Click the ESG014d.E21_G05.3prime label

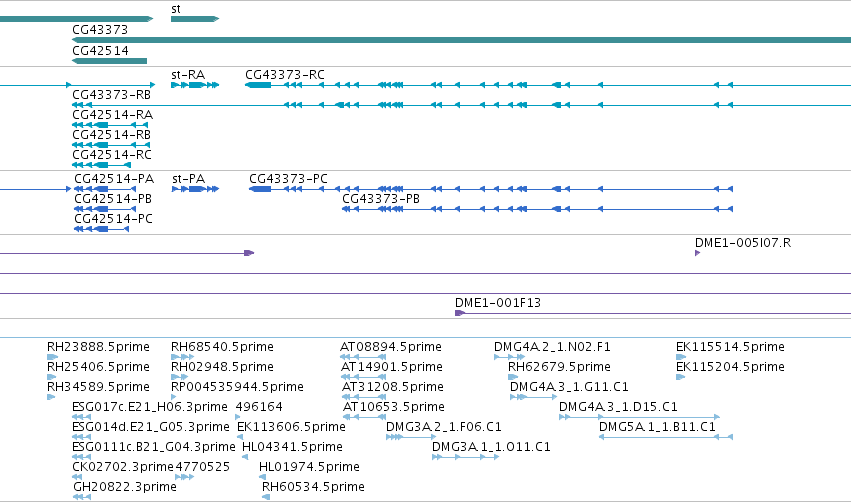[x=151, y=427]
